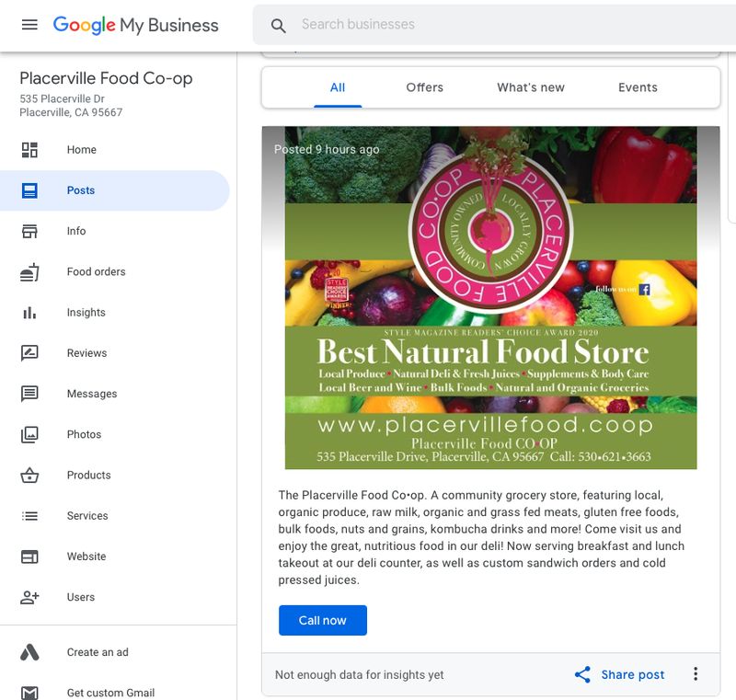This screenshot has width=736, height=700.
Task: Open Messages page
Action: (92, 394)
